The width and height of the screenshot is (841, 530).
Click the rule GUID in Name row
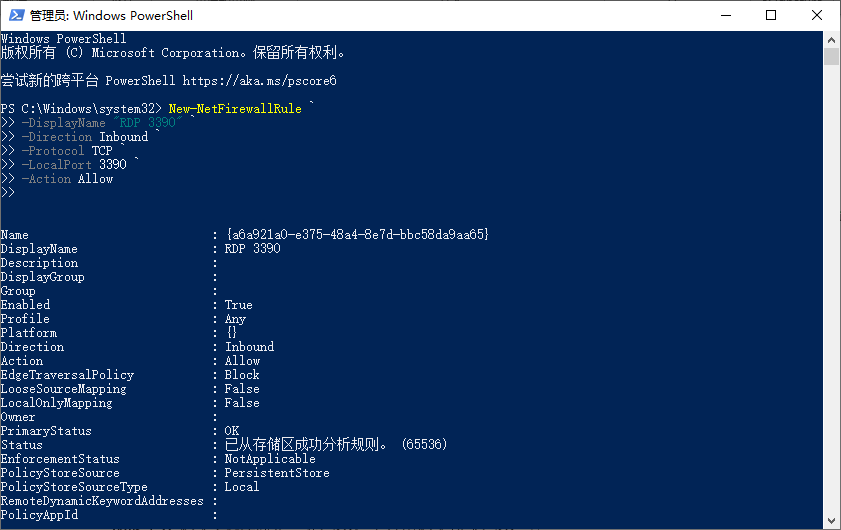click(357, 234)
